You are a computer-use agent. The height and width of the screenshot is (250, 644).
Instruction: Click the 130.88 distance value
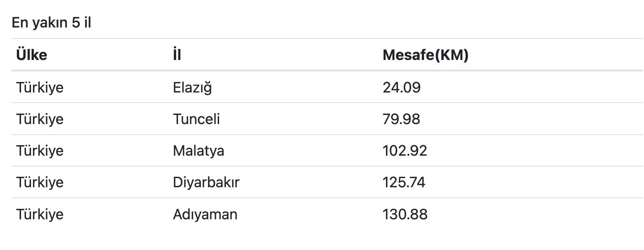click(405, 214)
